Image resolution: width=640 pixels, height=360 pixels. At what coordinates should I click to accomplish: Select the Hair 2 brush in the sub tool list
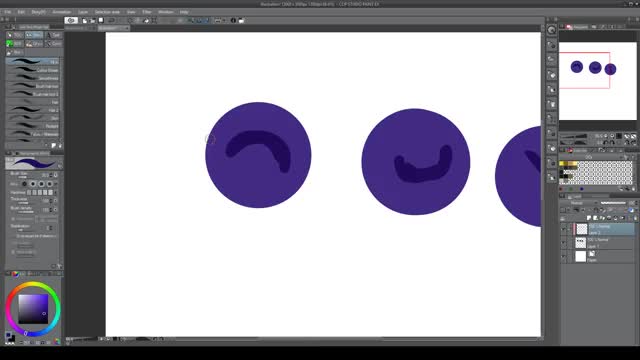pos(33,110)
